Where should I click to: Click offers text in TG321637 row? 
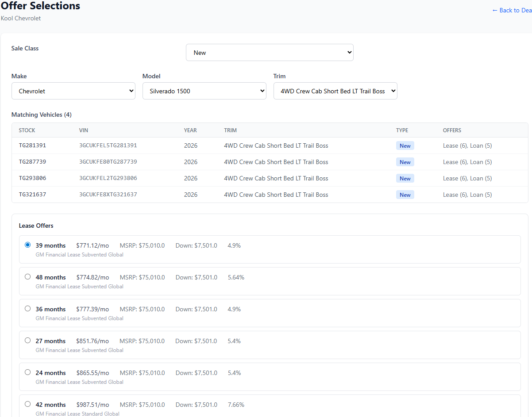(467, 195)
